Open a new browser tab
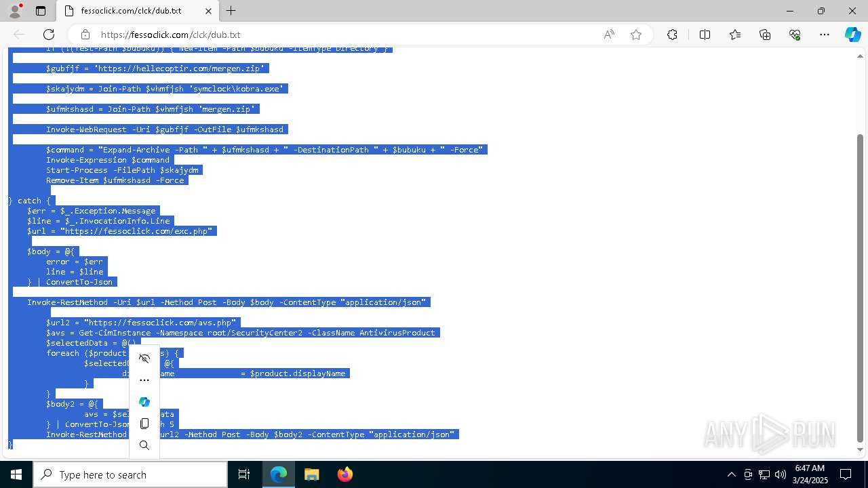This screenshot has width=868, height=488. click(x=231, y=11)
